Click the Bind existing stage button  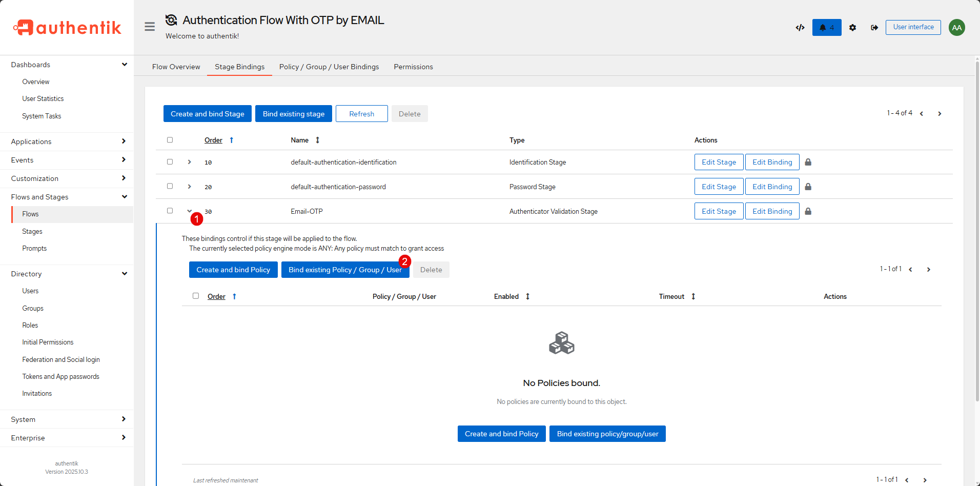(293, 114)
